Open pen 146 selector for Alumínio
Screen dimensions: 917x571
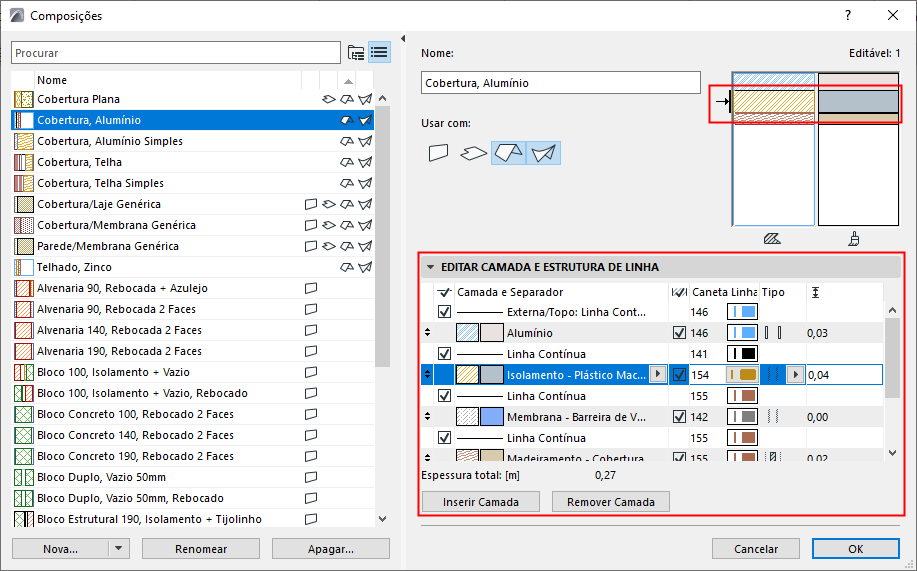click(742, 333)
